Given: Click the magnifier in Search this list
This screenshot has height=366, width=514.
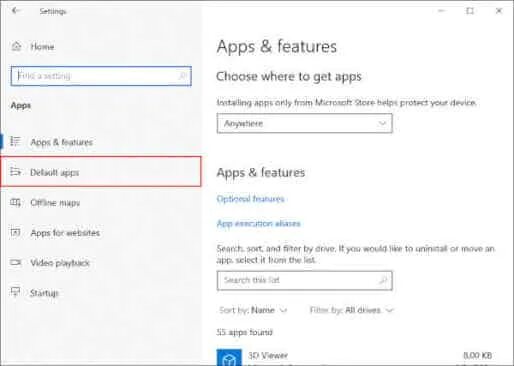Looking at the screenshot, I should (383, 280).
